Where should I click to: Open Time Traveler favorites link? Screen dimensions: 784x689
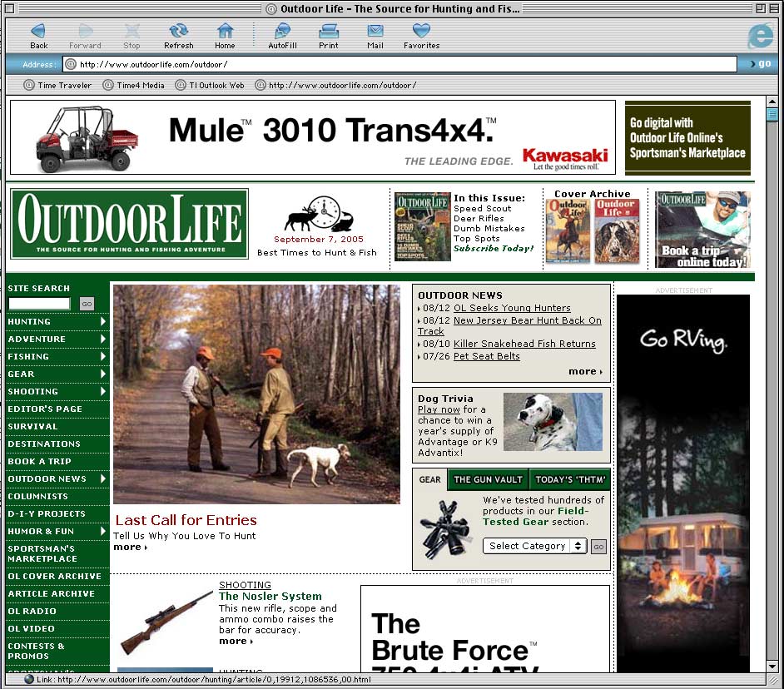[x=57, y=85]
